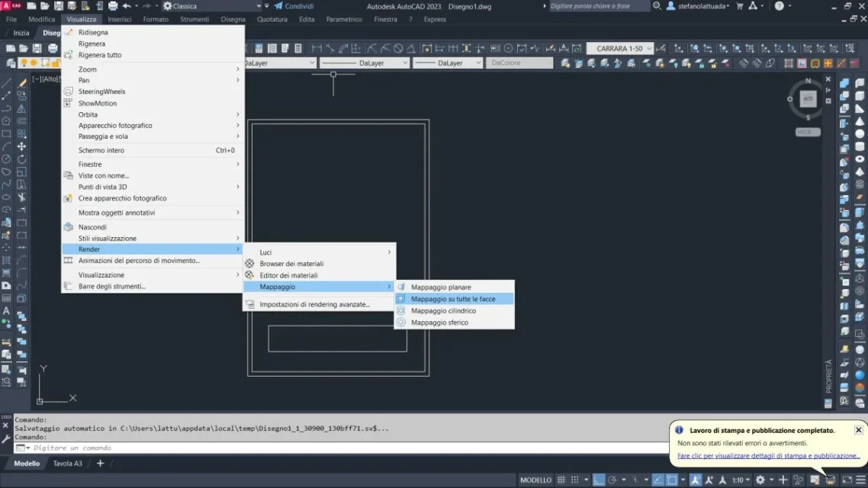Click the Condividi share button
The height and width of the screenshot is (488, 868).
(x=293, y=6)
